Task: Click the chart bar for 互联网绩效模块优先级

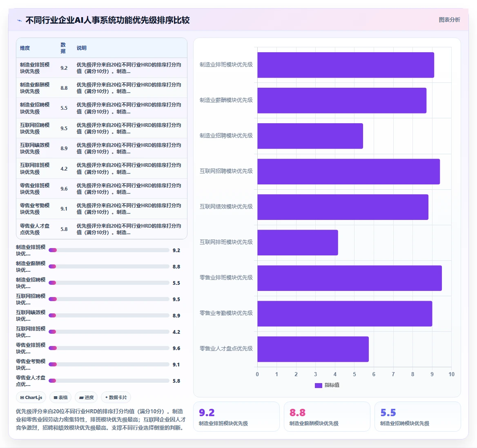Action: click(x=343, y=207)
